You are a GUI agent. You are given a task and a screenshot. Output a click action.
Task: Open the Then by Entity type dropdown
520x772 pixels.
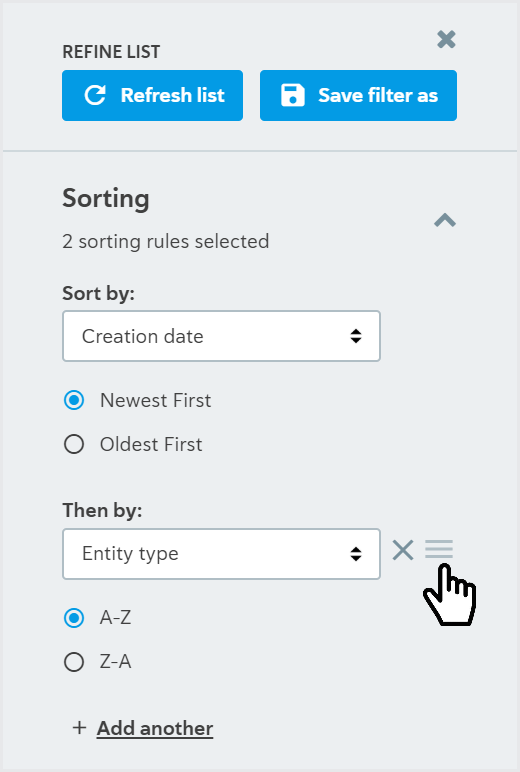221,554
